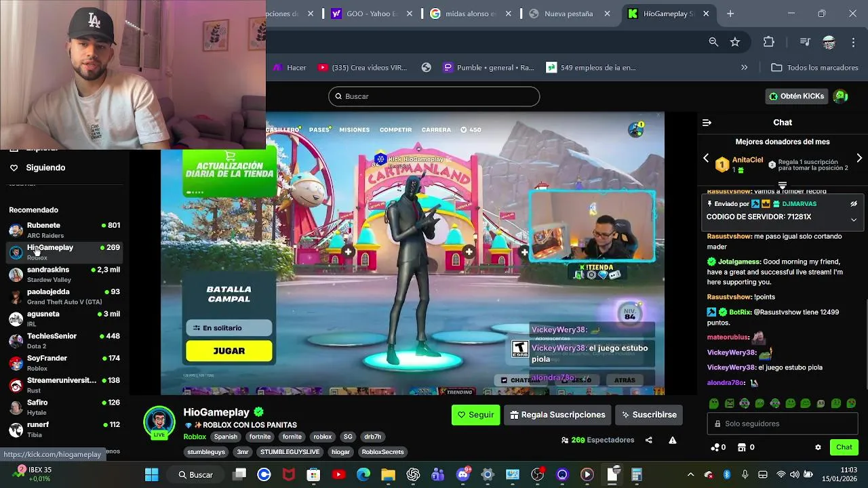Open Chrome zoom magnifier icon in address bar
Image resolution: width=868 pixels, height=488 pixels.
[713, 42]
